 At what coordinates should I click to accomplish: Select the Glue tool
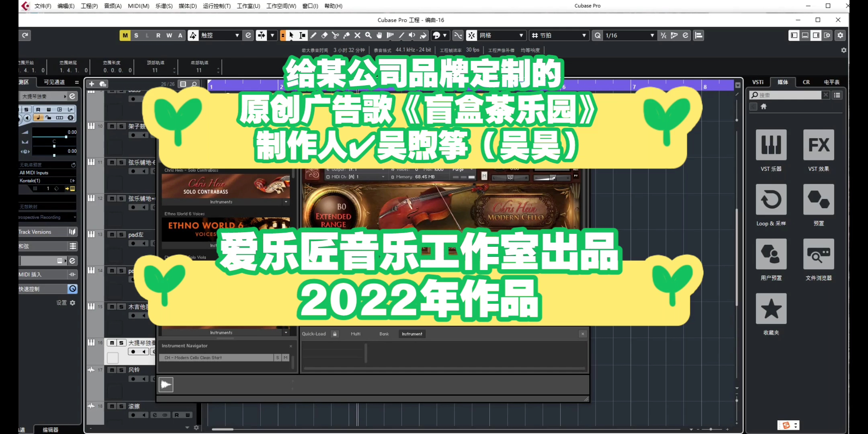click(346, 35)
